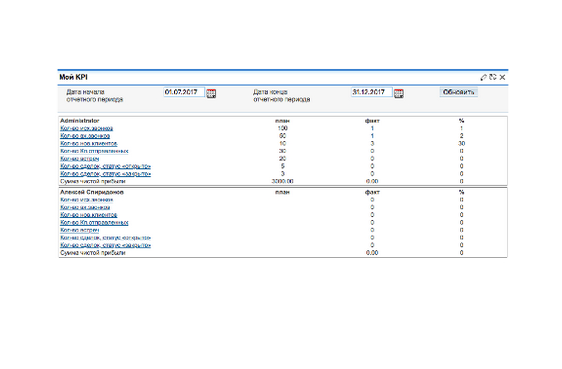Click plan value 3000.00 for Сумма чистой прибыли
Screen dimensions: 562x369
(x=282, y=181)
